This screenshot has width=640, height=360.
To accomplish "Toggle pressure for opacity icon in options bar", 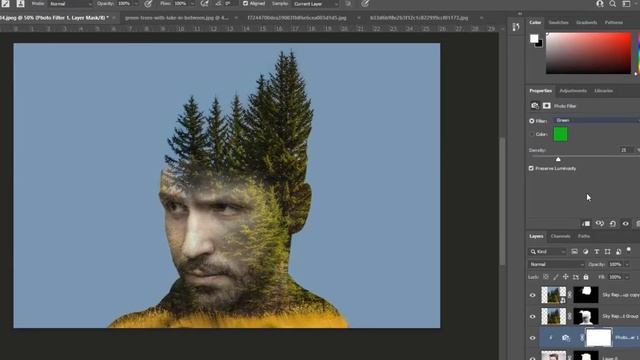I will (148, 4).
